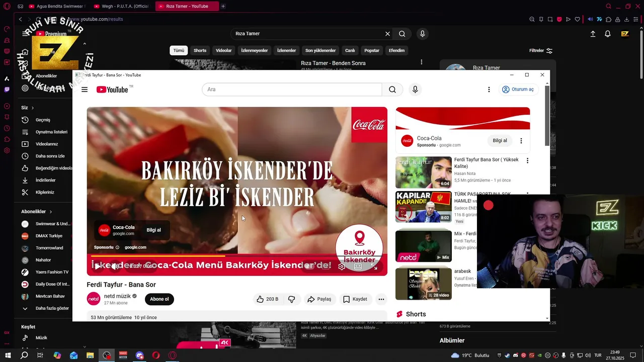Click the Abone ol subscribe button
This screenshot has width=644, height=362.
click(x=159, y=299)
